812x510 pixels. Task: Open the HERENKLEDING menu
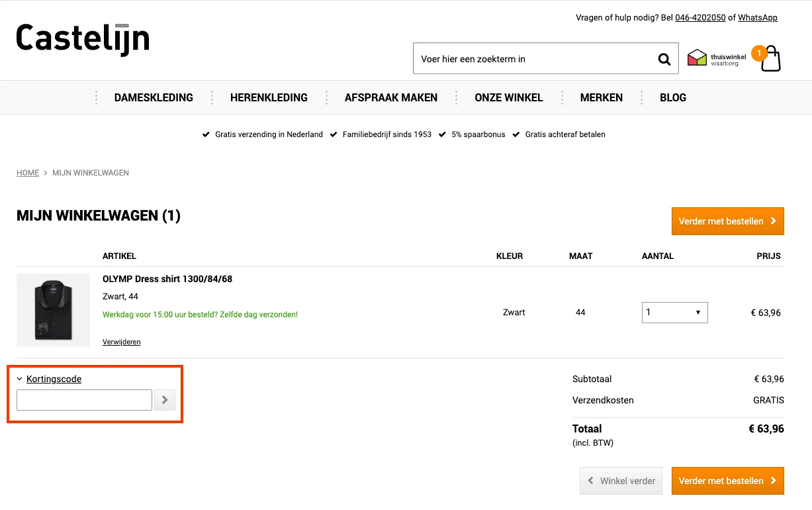[269, 98]
